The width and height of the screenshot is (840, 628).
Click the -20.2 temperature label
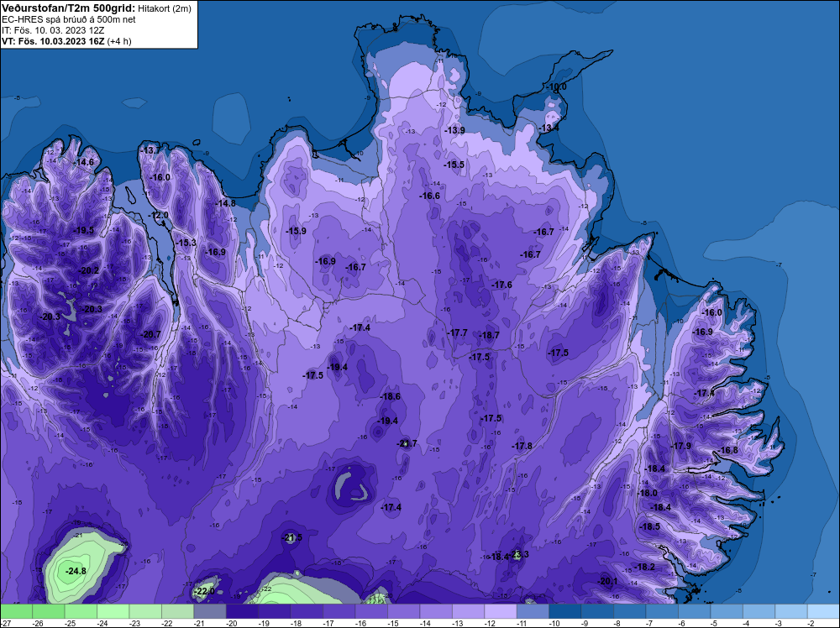pyautogui.click(x=89, y=271)
